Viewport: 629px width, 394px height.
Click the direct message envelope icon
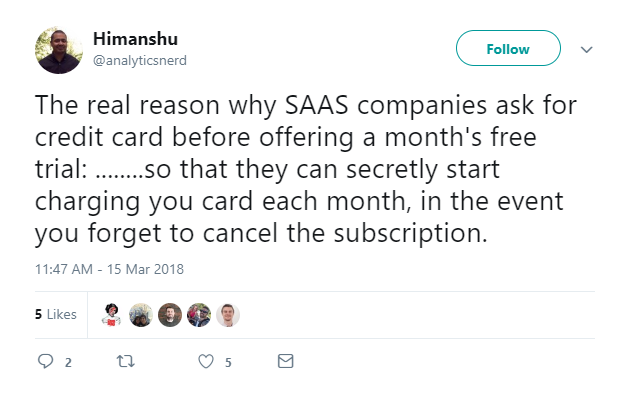[x=286, y=361]
